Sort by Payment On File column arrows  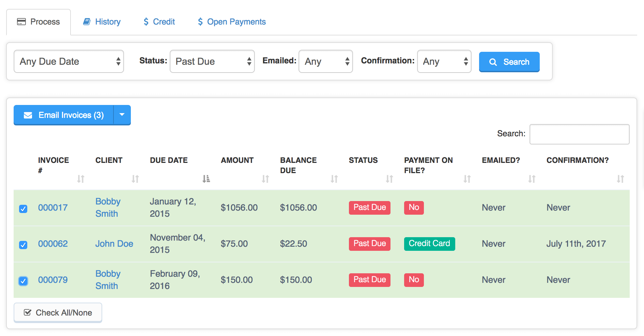(x=467, y=179)
